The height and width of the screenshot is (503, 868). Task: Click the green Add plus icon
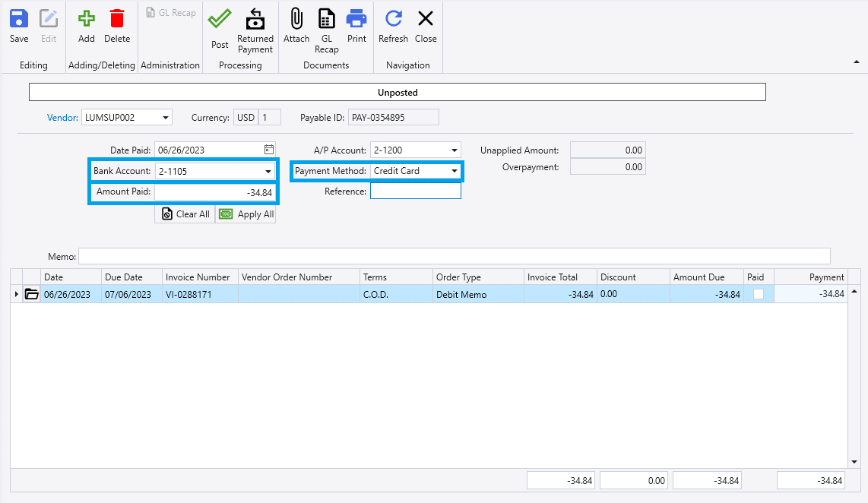tap(87, 19)
